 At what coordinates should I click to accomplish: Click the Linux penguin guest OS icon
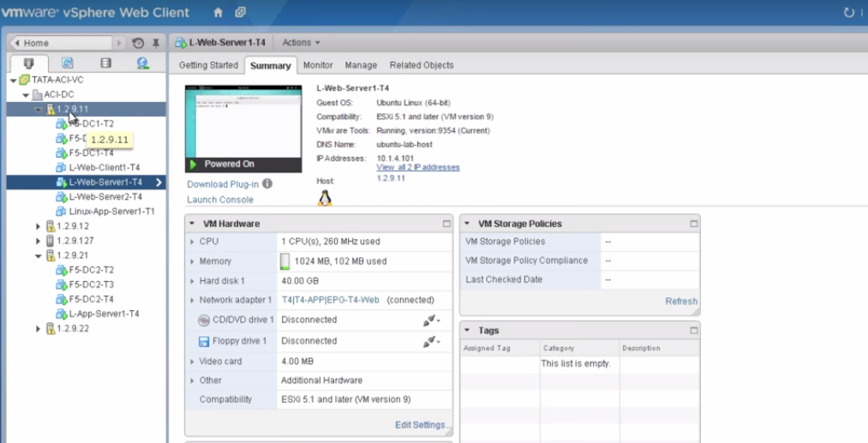click(x=325, y=198)
